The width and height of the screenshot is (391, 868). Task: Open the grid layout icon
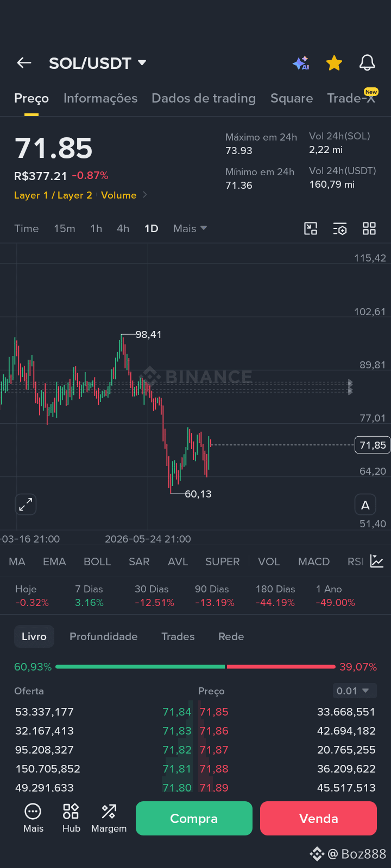click(369, 228)
